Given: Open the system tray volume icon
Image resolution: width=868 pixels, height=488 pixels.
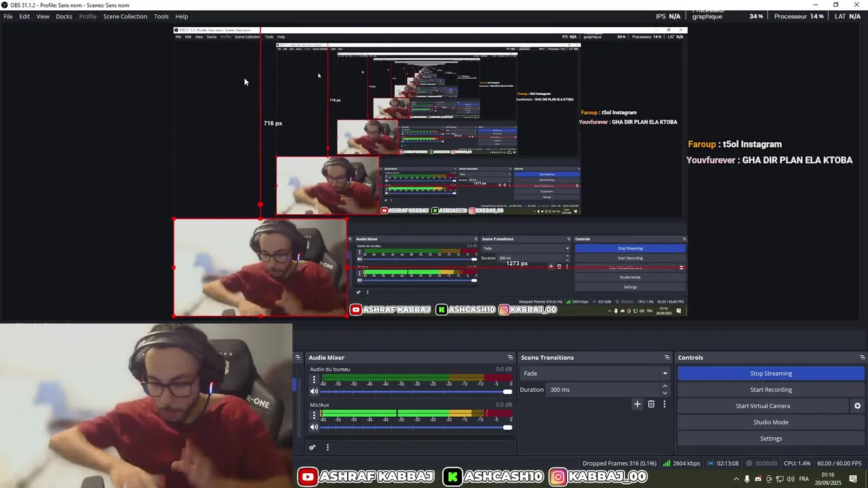Looking at the screenshot, I should pyautogui.click(x=790, y=479).
